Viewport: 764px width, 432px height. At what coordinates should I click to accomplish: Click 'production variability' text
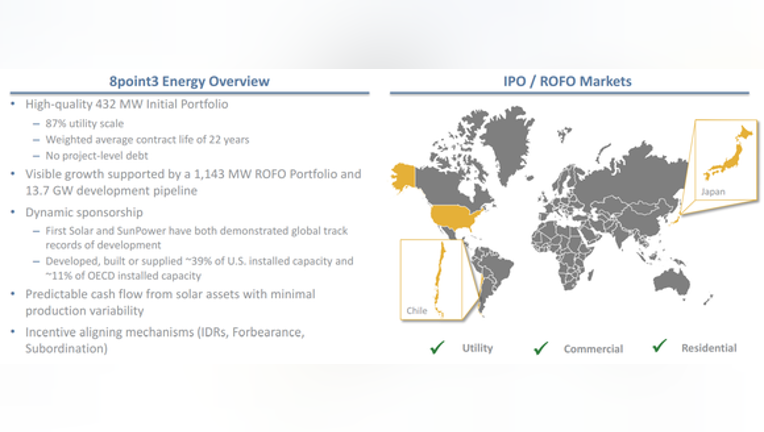[85, 311]
